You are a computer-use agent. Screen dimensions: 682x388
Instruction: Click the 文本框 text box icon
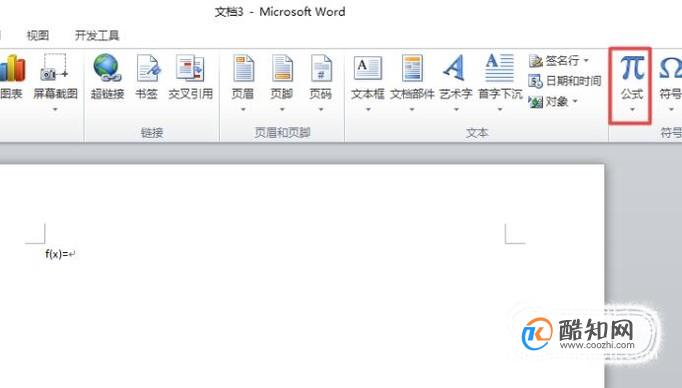(368, 68)
